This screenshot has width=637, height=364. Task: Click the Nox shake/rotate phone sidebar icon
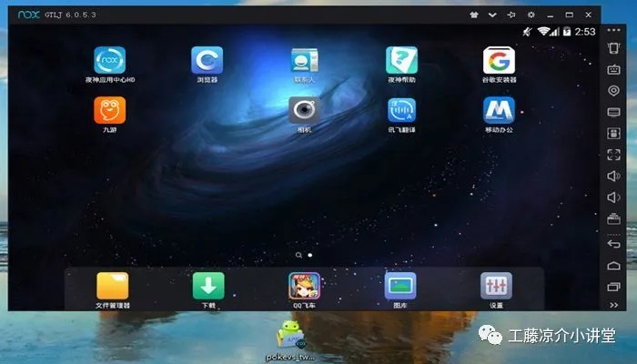[613, 48]
